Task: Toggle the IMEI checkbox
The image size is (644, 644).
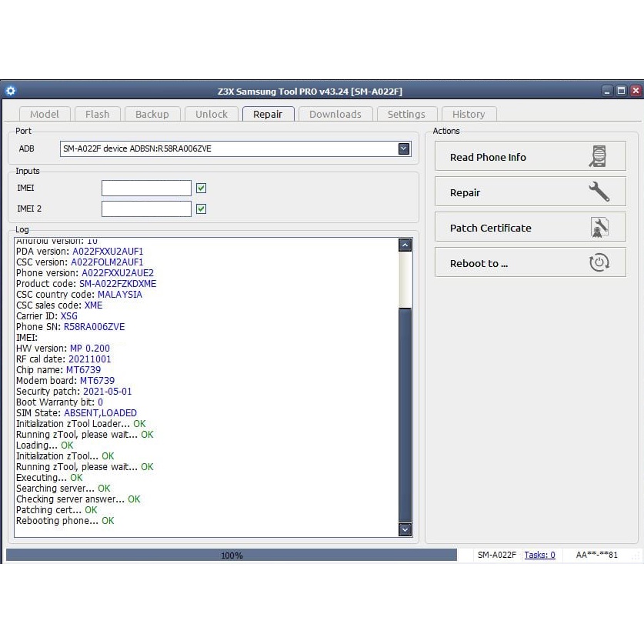Action: (x=201, y=188)
